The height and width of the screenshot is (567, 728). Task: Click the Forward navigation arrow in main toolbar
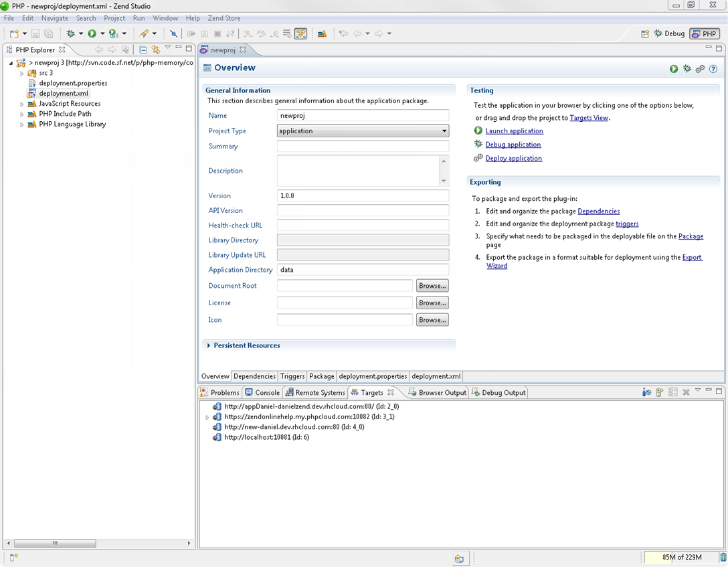click(x=379, y=33)
